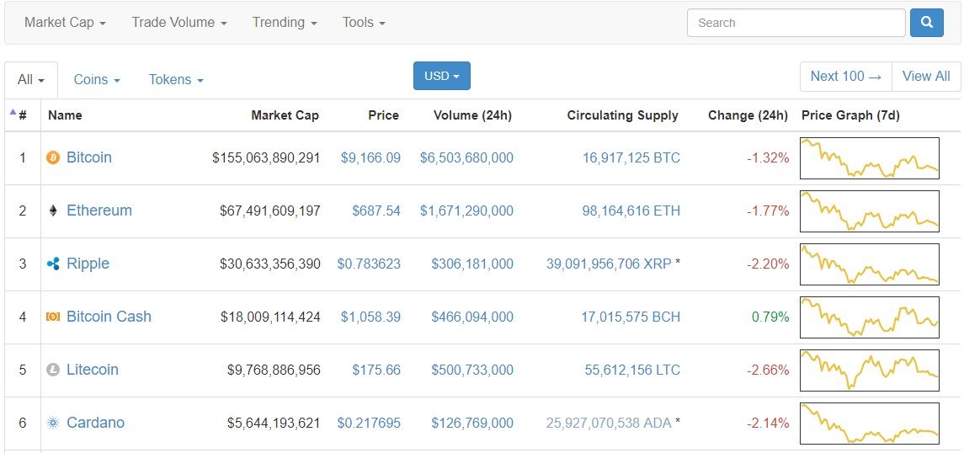
Task: Open the Trending menu
Action: (x=285, y=23)
